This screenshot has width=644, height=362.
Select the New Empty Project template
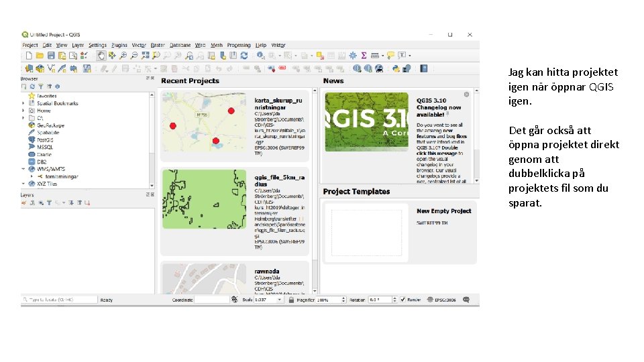point(399,233)
